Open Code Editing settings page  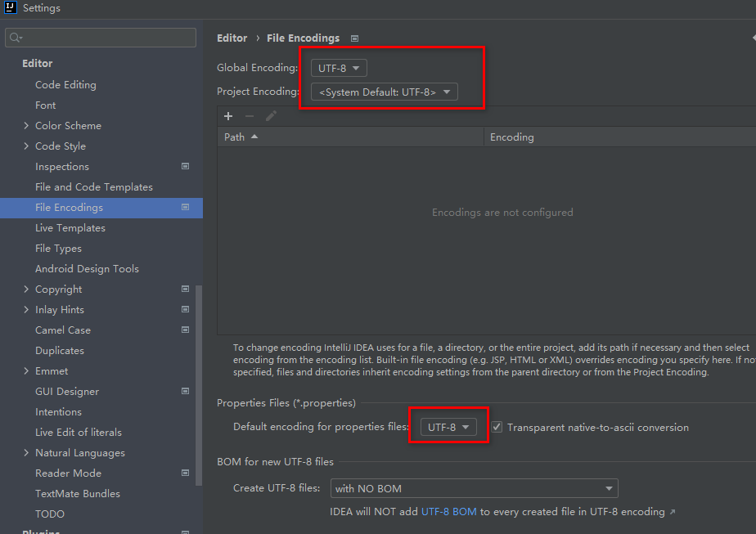pyautogui.click(x=65, y=85)
